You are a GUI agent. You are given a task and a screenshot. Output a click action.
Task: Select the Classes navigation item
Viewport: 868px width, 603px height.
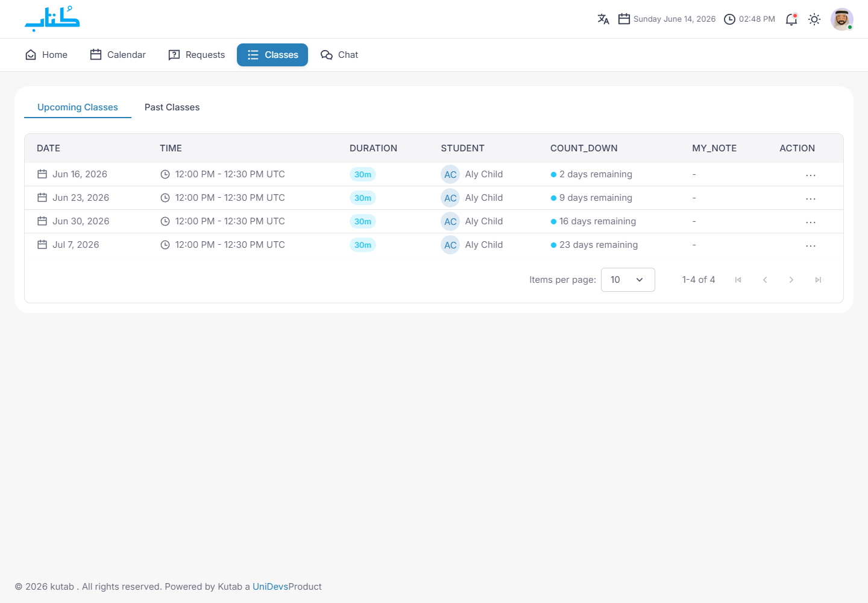(272, 55)
